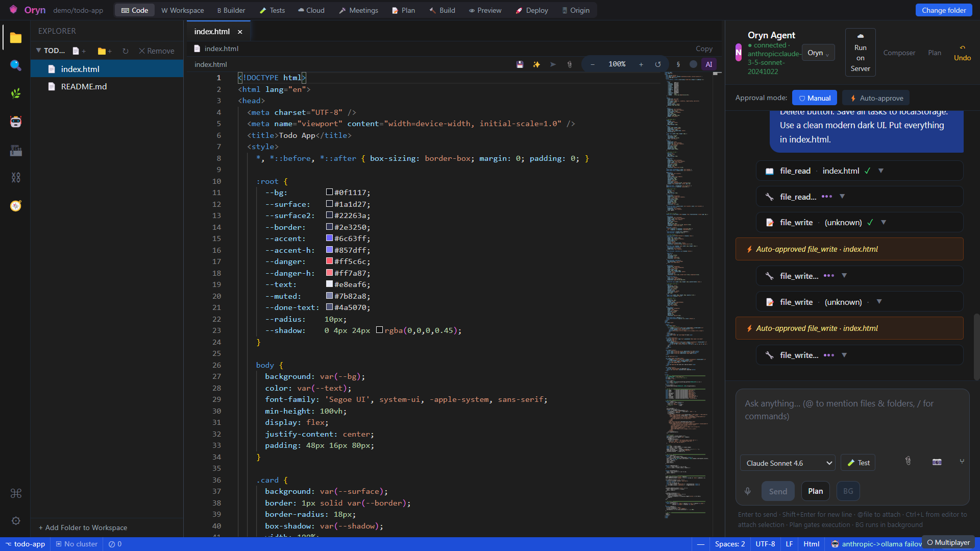Open README.md in the Explorer

[x=107, y=86]
